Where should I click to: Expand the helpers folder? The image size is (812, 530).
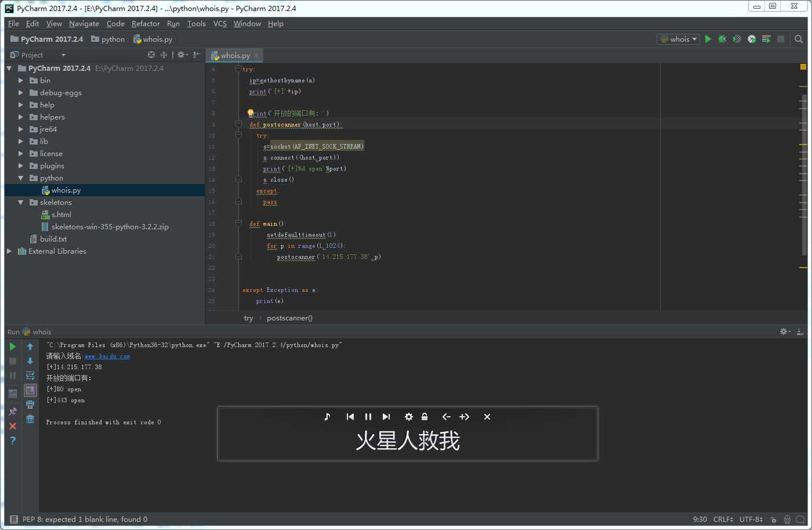coord(21,117)
